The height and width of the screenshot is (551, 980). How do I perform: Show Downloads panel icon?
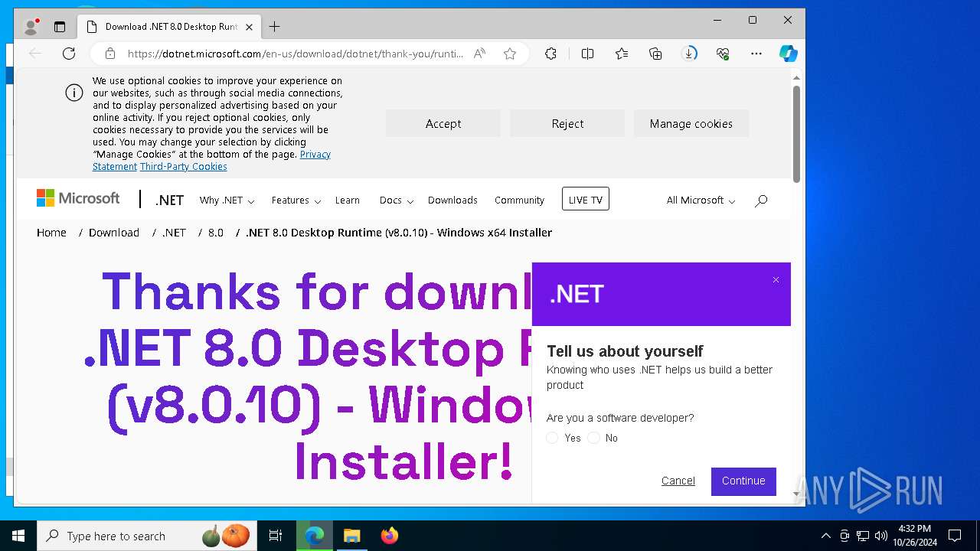689,54
